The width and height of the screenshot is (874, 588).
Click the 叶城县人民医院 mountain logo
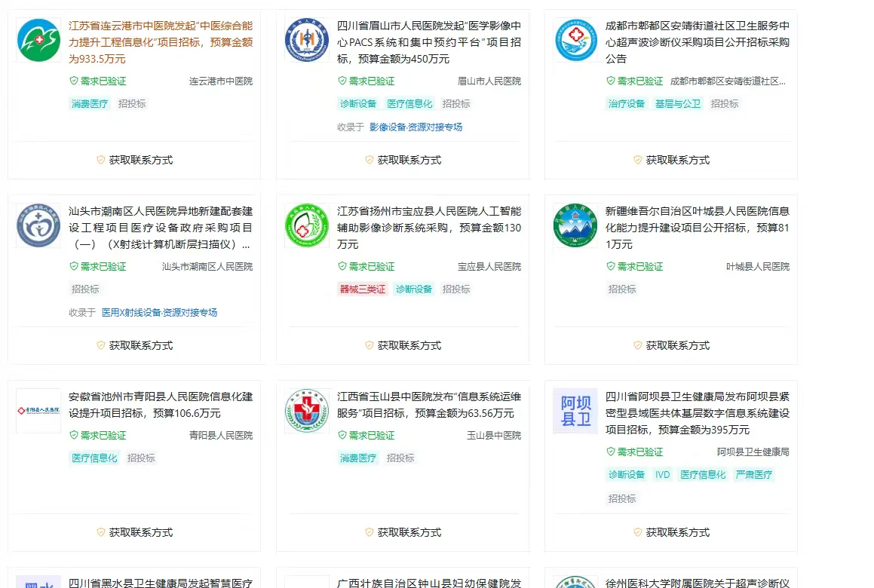click(575, 224)
